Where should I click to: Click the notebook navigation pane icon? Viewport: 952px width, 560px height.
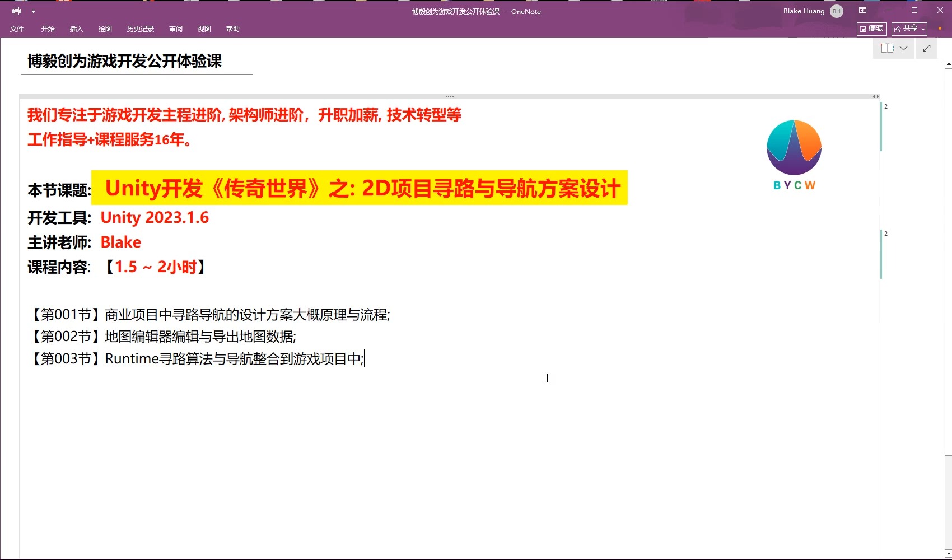click(887, 48)
